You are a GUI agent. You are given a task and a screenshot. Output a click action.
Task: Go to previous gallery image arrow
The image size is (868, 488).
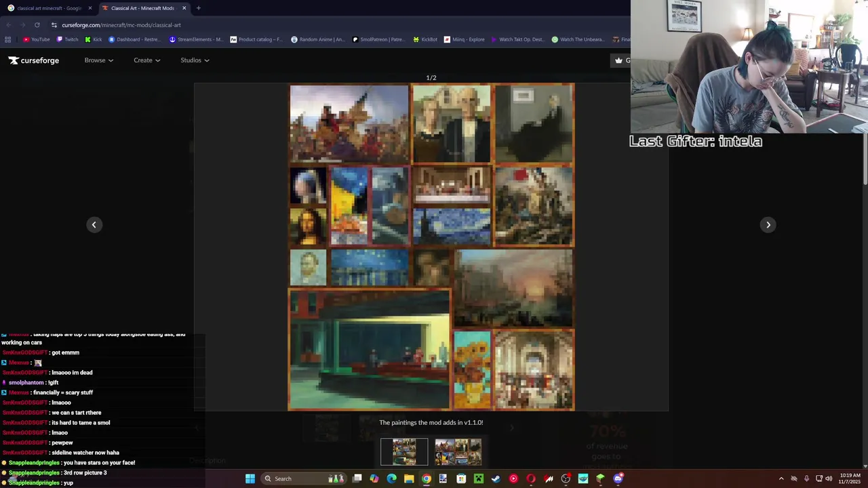tap(94, 225)
